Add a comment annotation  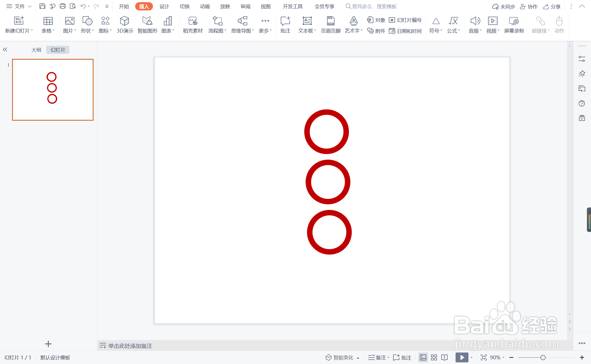click(x=285, y=25)
